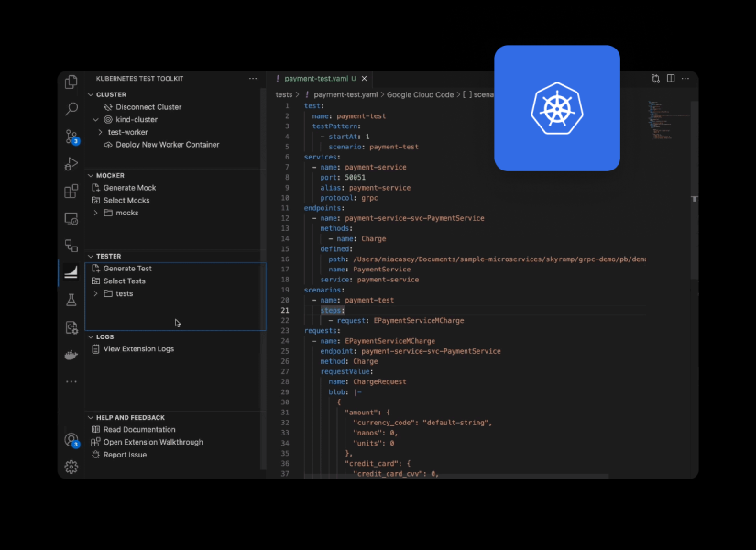Expand the tests folder
The image size is (756, 550).
[x=96, y=293]
